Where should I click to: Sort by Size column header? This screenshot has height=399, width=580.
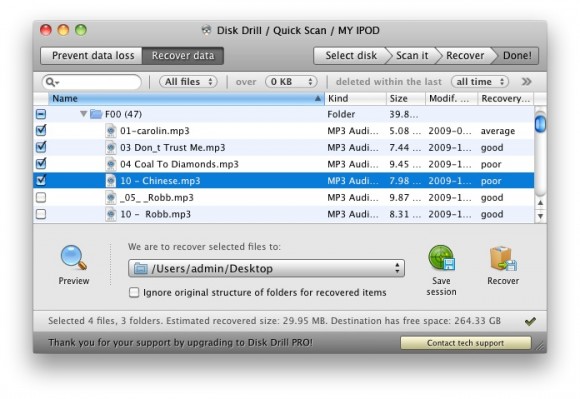(406, 99)
